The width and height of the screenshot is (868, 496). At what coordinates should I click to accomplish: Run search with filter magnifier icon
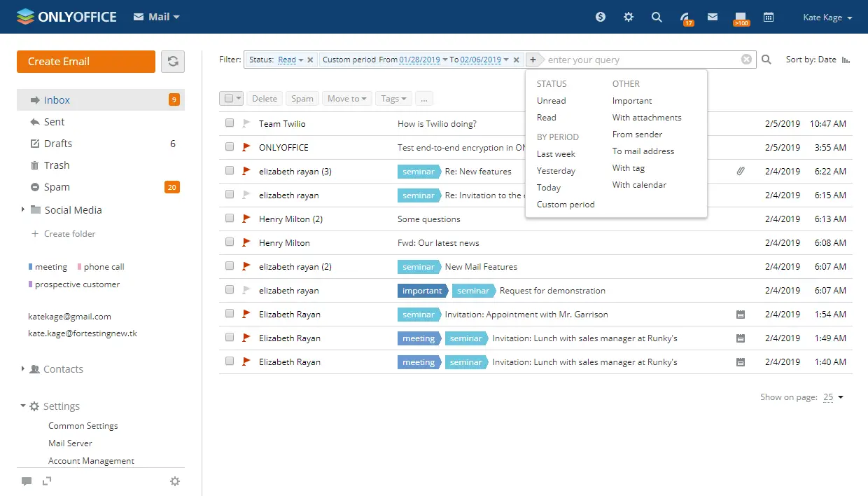[x=766, y=60]
